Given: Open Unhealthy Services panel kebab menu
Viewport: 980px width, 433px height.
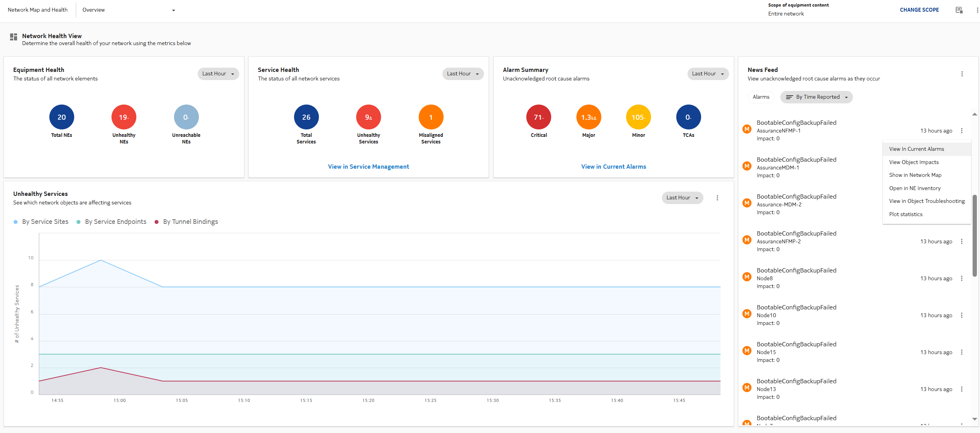Looking at the screenshot, I should click(717, 198).
